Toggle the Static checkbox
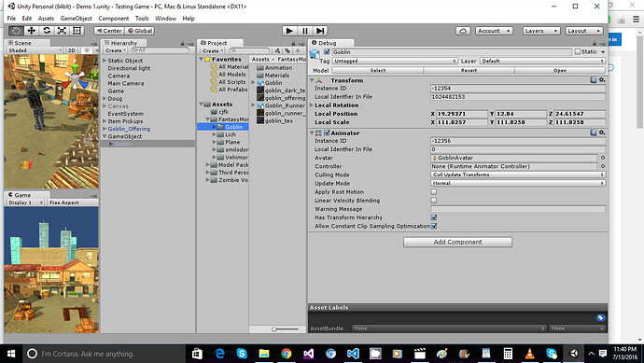The height and width of the screenshot is (363, 644). [578, 51]
